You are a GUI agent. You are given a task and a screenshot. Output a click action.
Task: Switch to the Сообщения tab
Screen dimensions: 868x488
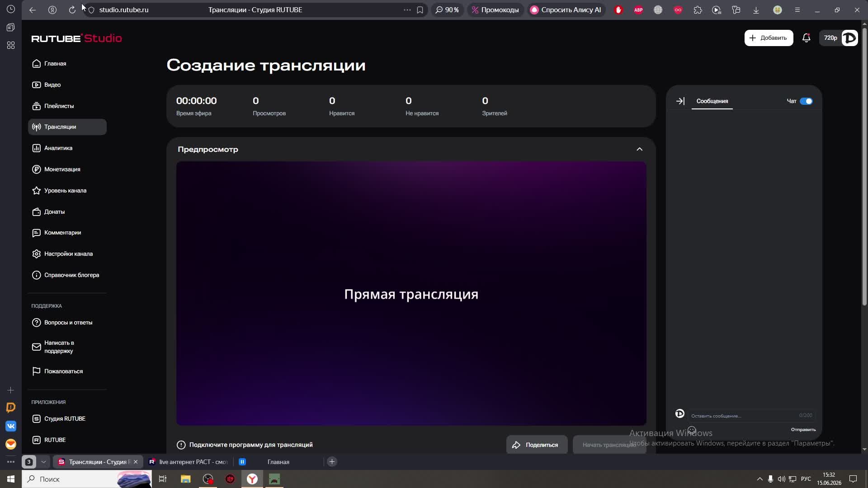click(712, 101)
